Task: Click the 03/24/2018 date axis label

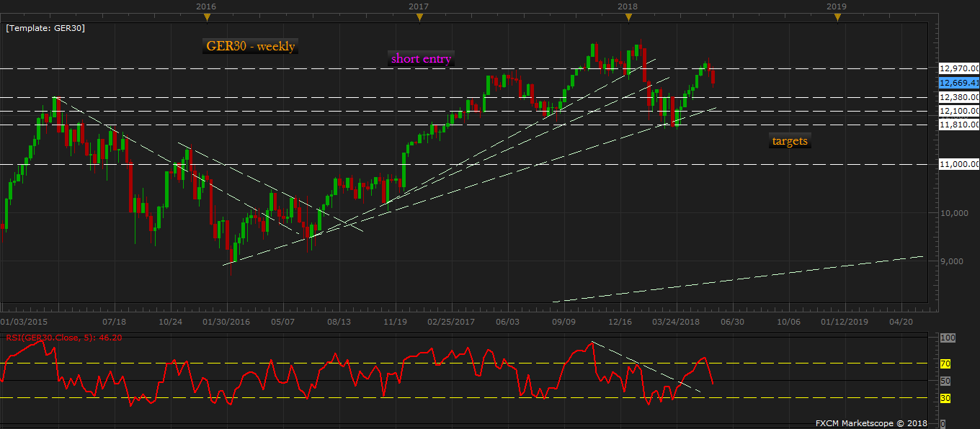Action: tap(676, 322)
